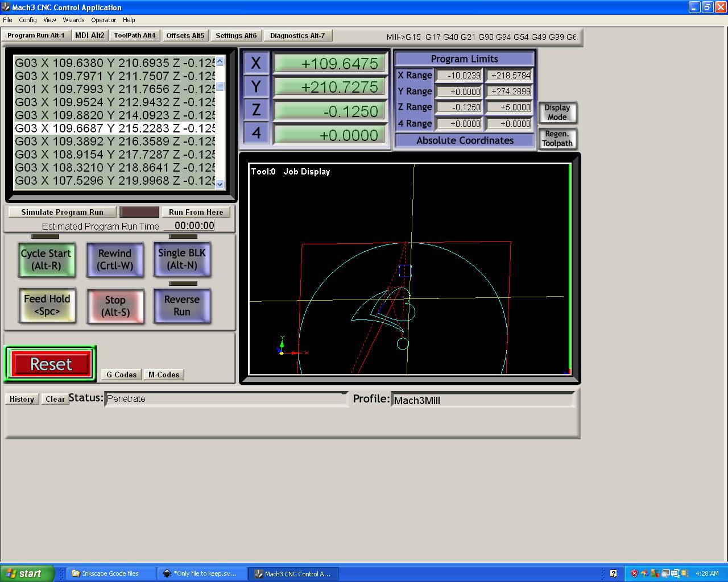
Task: Click the Status field showing Penetrate
Action: pyautogui.click(x=226, y=399)
